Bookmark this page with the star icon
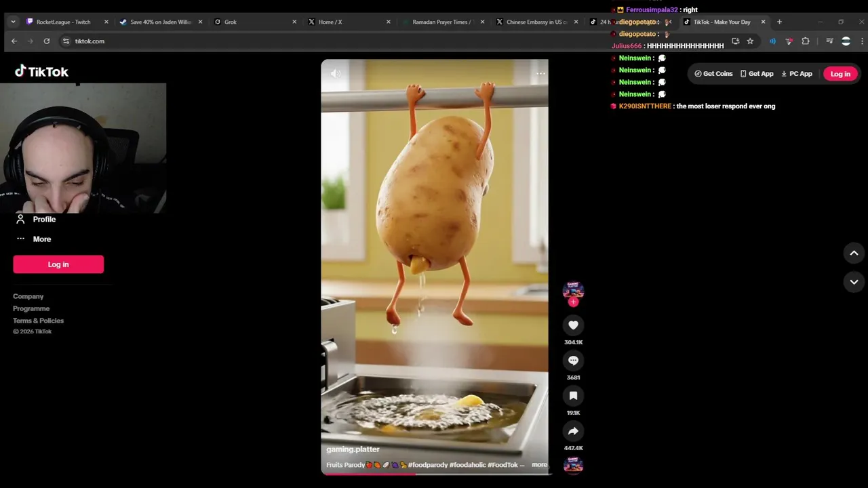The height and width of the screenshot is (488, 868). click(750, 41)
